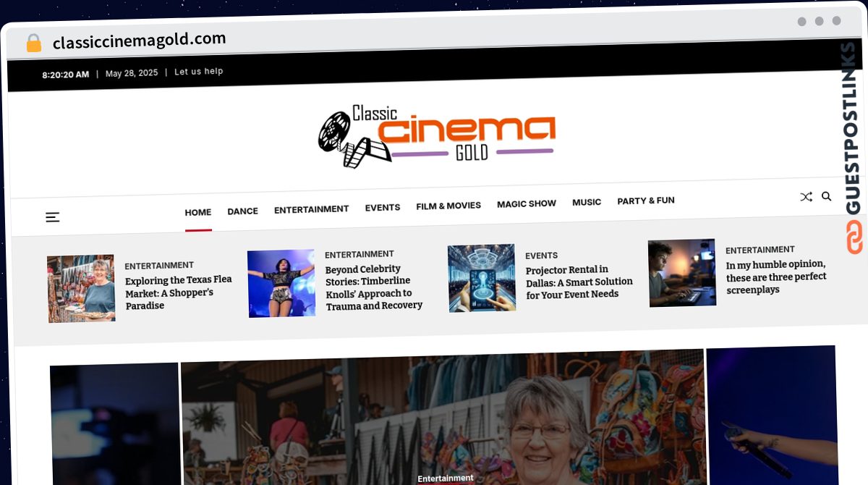
Task: Click the flea market woman thumbnail
Action: point(81,288)
